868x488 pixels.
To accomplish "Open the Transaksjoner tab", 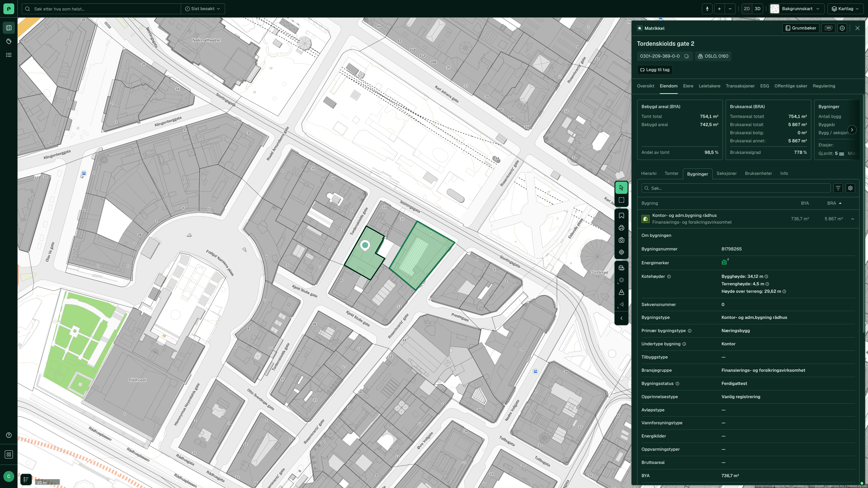I will tap(740, 86).
